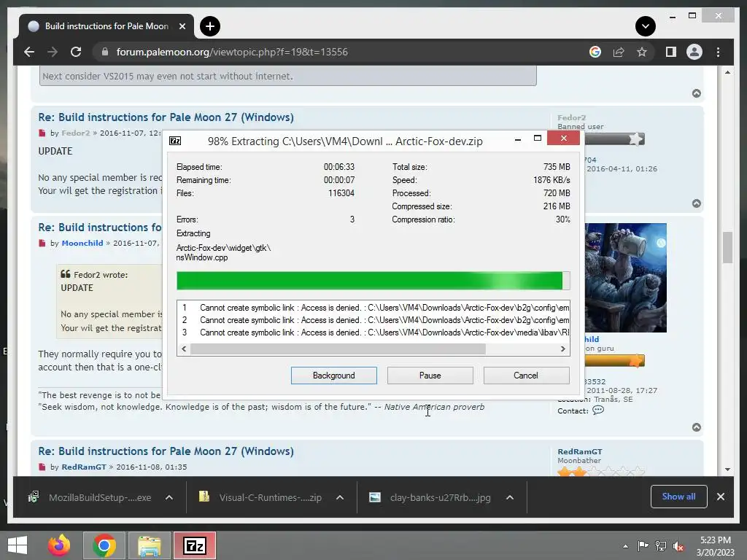Open the tab search dropdown

[x=646, y=26]
